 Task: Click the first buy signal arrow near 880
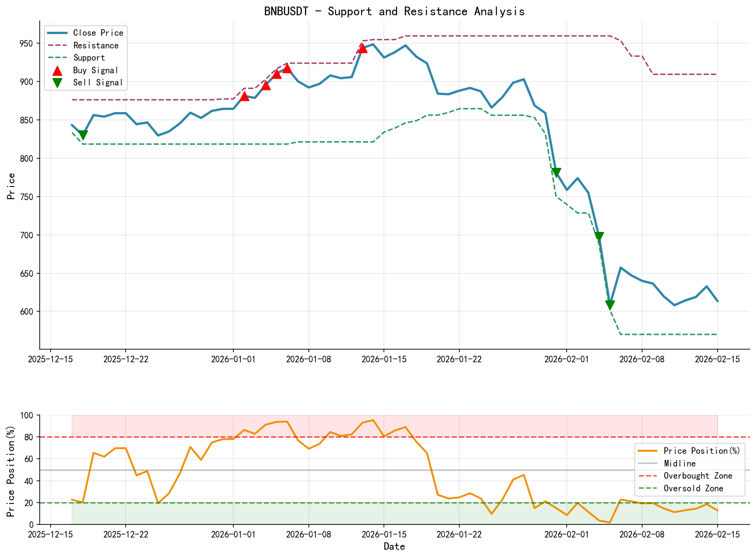tap(245, 96)
